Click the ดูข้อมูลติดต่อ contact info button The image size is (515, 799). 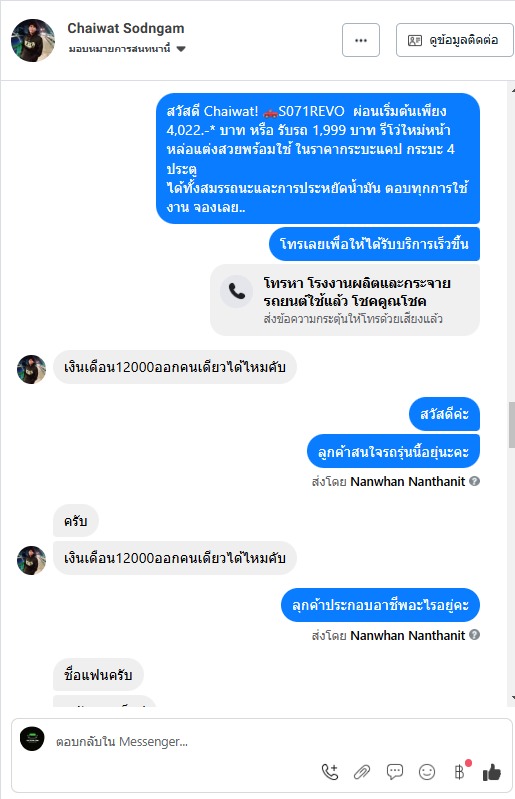tap(454, 40)
